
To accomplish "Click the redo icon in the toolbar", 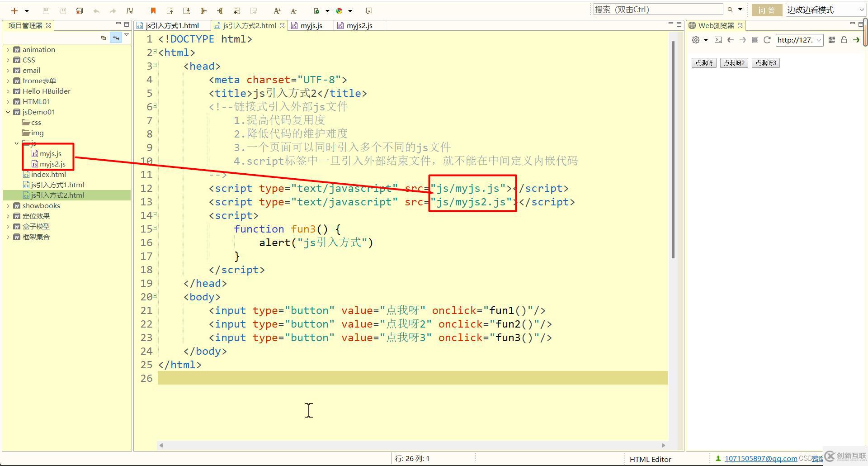I will coord(112,10).
